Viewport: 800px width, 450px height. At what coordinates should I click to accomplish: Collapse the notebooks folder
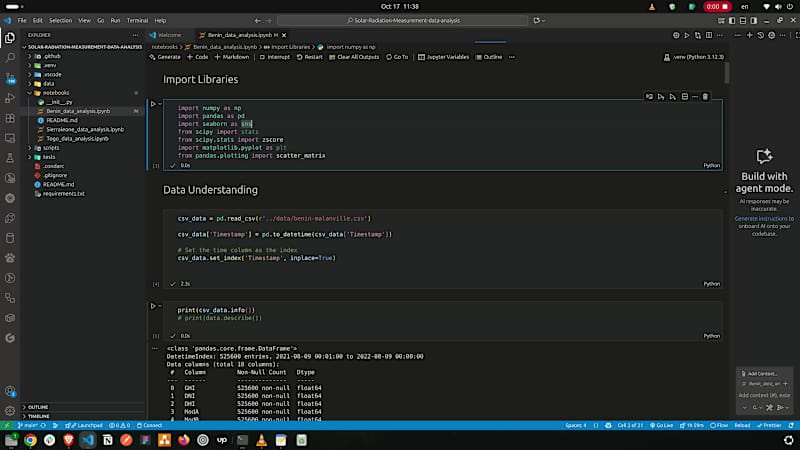[x=55, y=93]
